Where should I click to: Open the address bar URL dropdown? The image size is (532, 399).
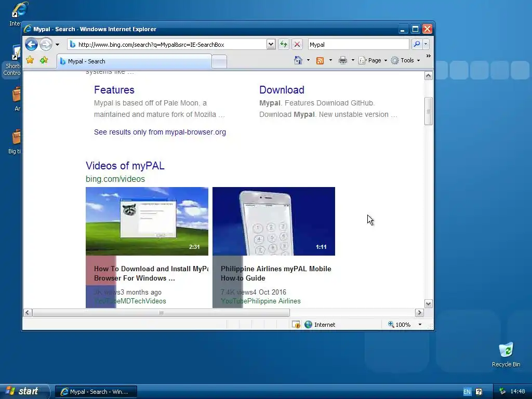tap(270, 44)
